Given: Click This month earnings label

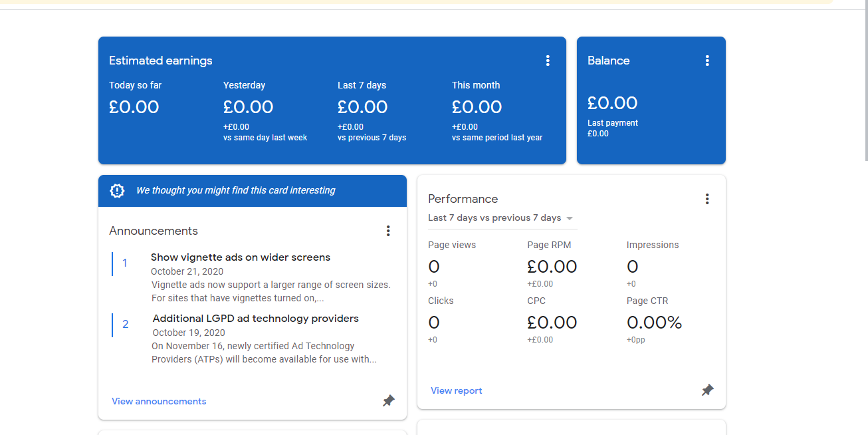Looking at the screenshot, I should point(476,85).
